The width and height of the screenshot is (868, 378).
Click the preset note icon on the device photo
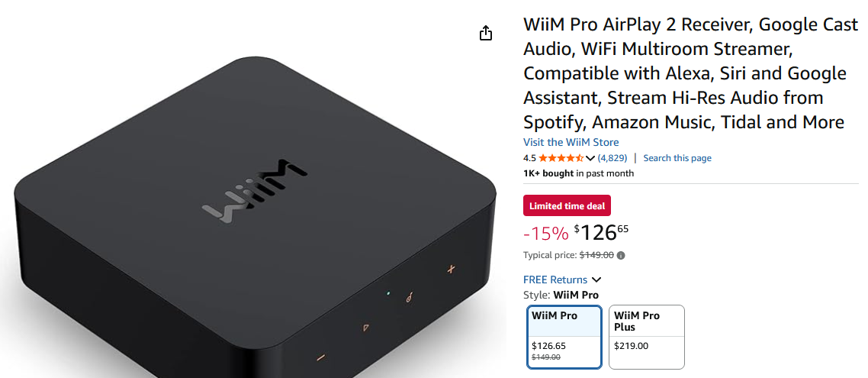click(x=409, y=297)
